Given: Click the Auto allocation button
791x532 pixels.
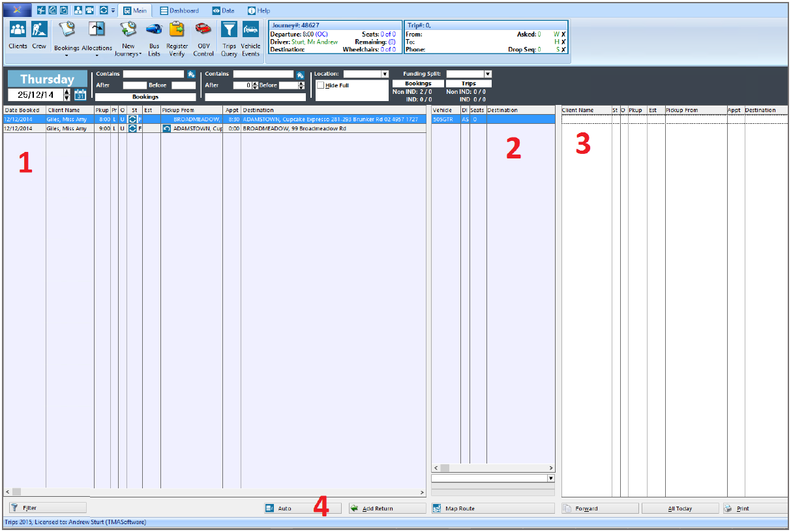Looking at the screenshot, I should pyautogui.click(x=303, y=509).
